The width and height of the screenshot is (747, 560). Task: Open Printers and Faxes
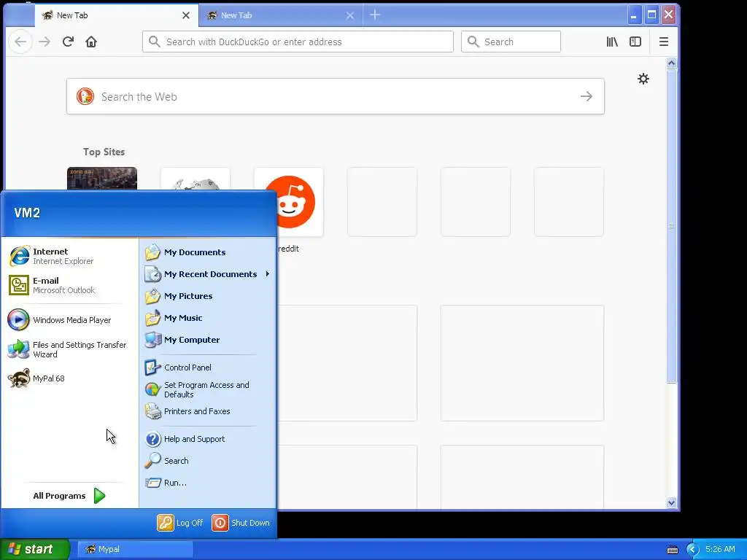tap(208, 411)
